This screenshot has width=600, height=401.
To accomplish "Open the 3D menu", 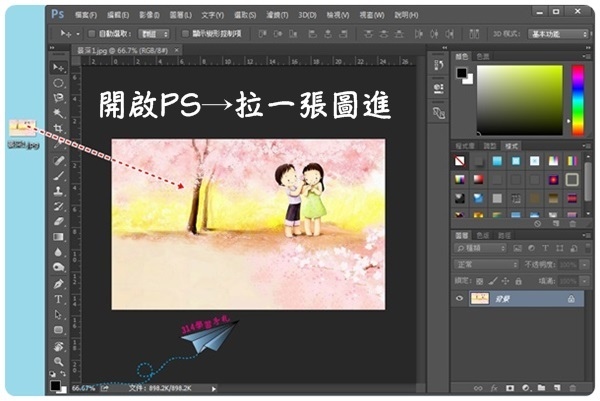I will (307, 15).
